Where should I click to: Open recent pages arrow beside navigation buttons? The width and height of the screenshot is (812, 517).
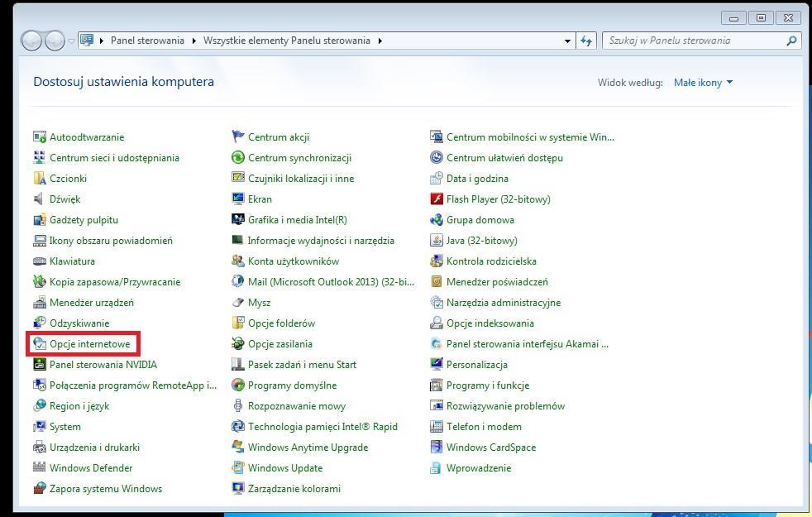[71, 41]
